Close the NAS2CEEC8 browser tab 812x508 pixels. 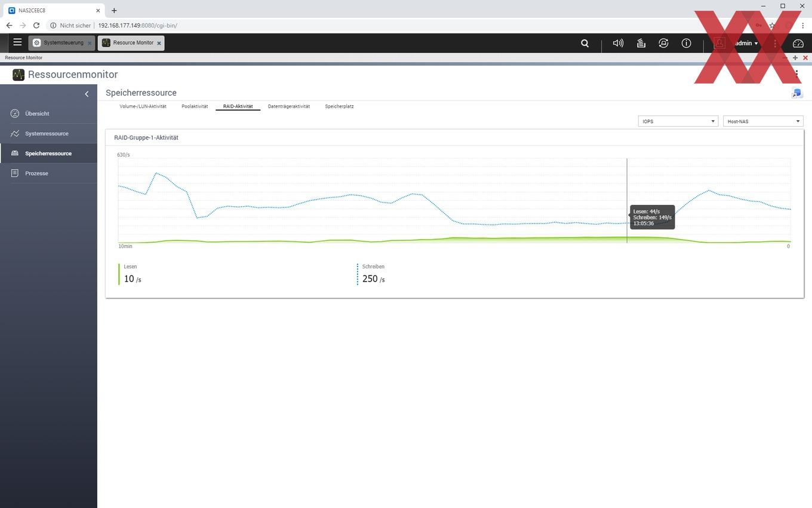97,10
